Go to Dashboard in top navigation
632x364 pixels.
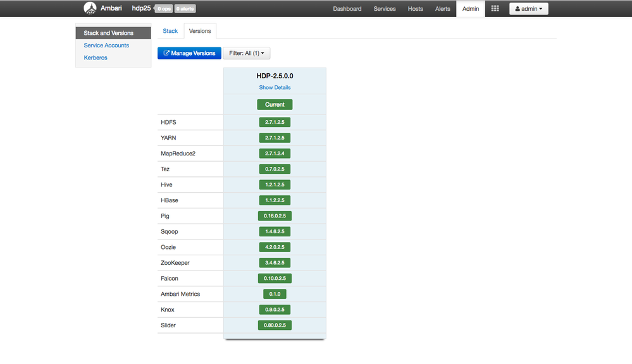point(347,9)
